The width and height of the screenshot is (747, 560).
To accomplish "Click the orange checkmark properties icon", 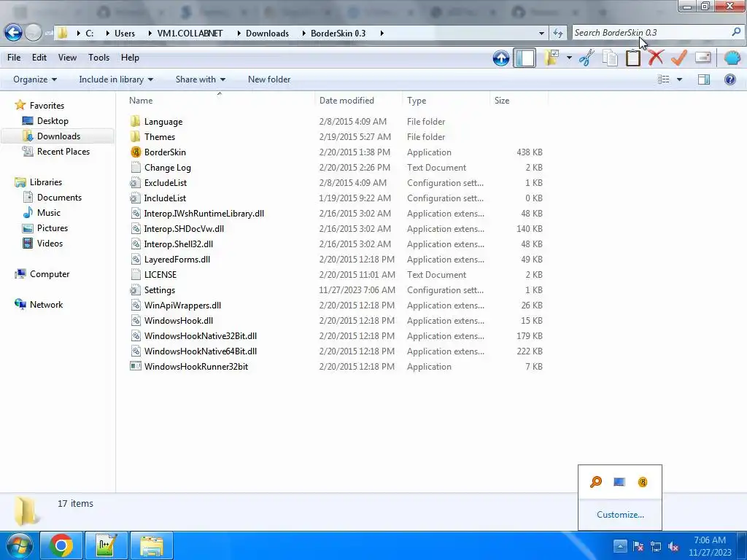I will (x=679, y=58).
